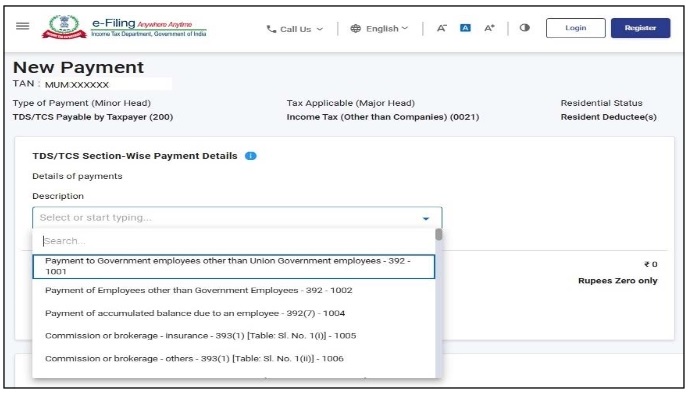This screenshot has height=393, width=689.
Task: Click Income Tax (Other than Companies) (0021) text
Action: click(x=383, y=117)
